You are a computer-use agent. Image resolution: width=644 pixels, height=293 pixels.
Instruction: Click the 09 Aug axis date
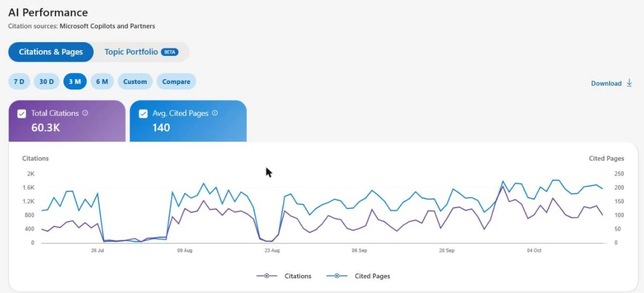tap(184, 250)
